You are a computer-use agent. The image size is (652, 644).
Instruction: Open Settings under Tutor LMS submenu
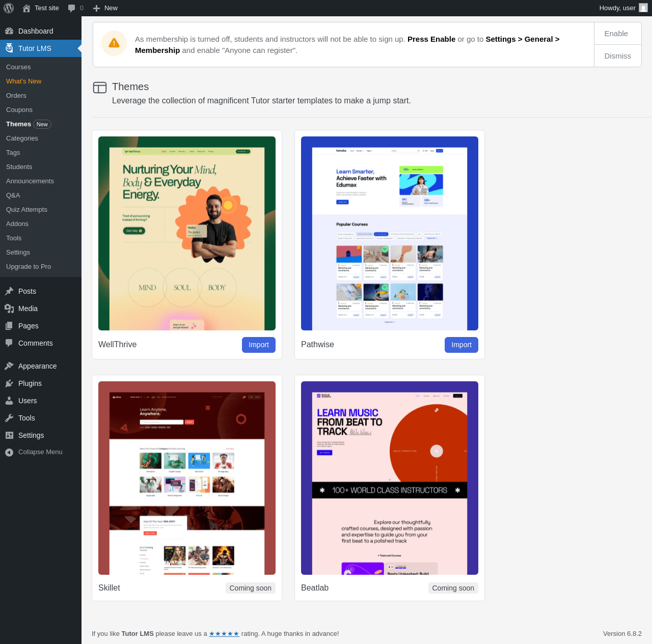(x=18, y=253)
